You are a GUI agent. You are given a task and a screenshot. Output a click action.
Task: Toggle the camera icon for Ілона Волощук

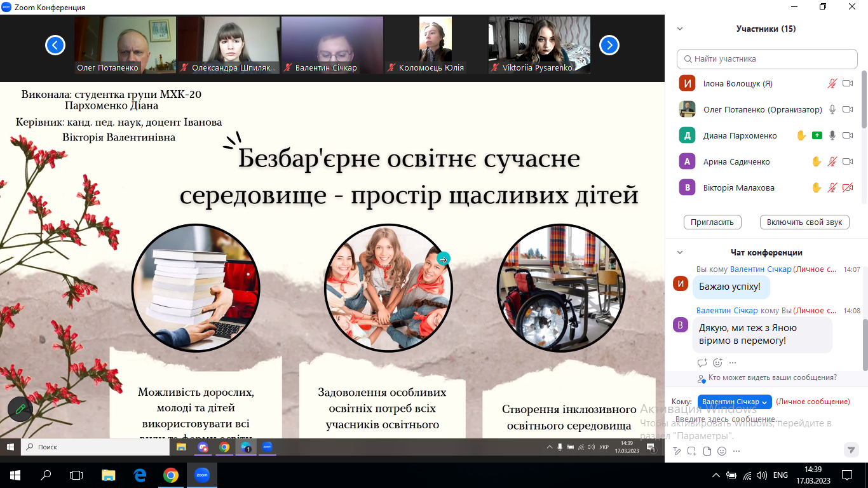tap(848, 83)
